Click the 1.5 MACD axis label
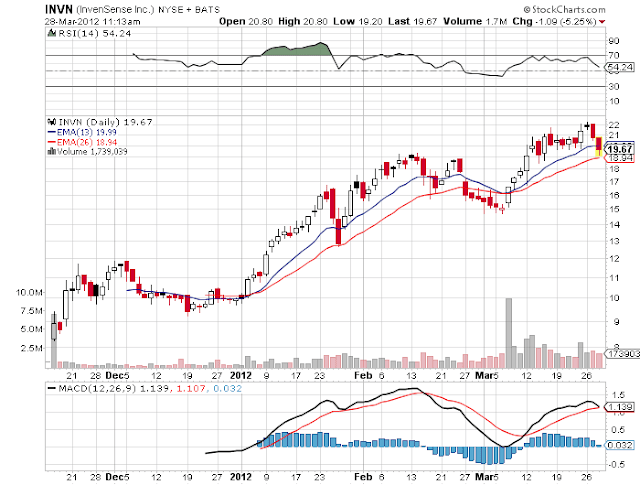 pyautogui.click(x=619, y=395)
